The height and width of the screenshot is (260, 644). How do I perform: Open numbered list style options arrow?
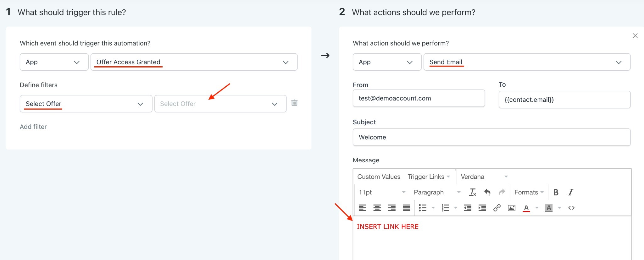(455, 208)
